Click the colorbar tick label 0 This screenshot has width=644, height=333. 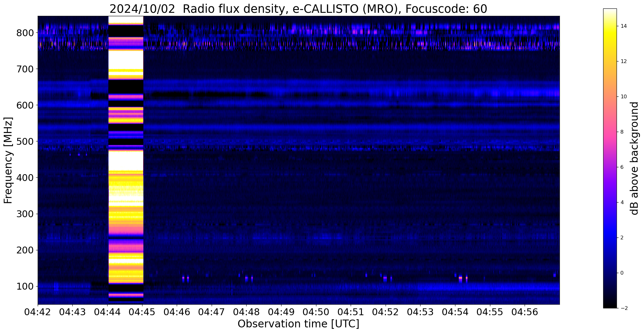tap(622, 273)
